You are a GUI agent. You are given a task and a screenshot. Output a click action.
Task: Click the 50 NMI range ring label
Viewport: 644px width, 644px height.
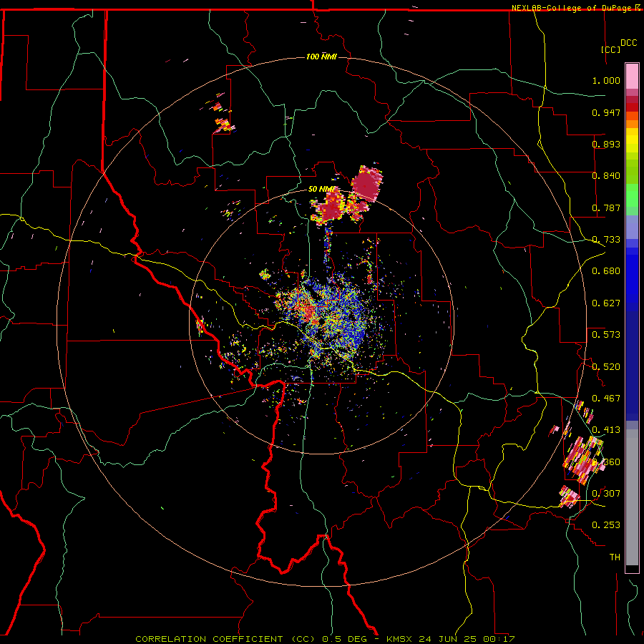[x=322, y=189]
